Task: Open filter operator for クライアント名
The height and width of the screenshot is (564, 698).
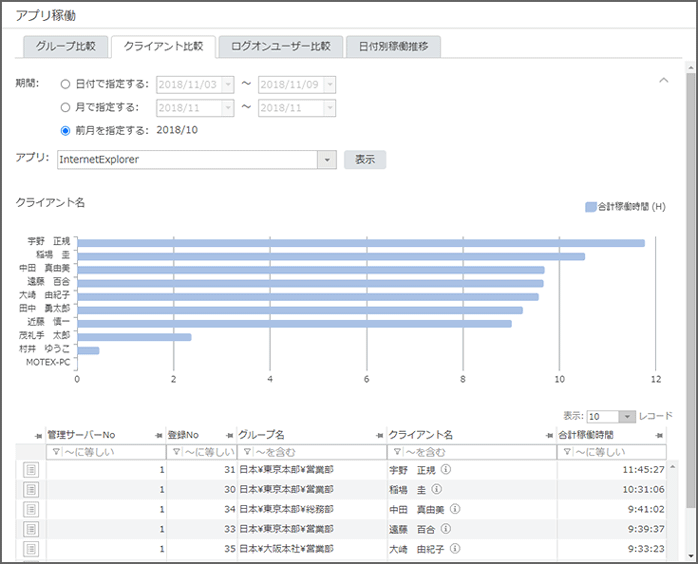Action: [398, 452]
